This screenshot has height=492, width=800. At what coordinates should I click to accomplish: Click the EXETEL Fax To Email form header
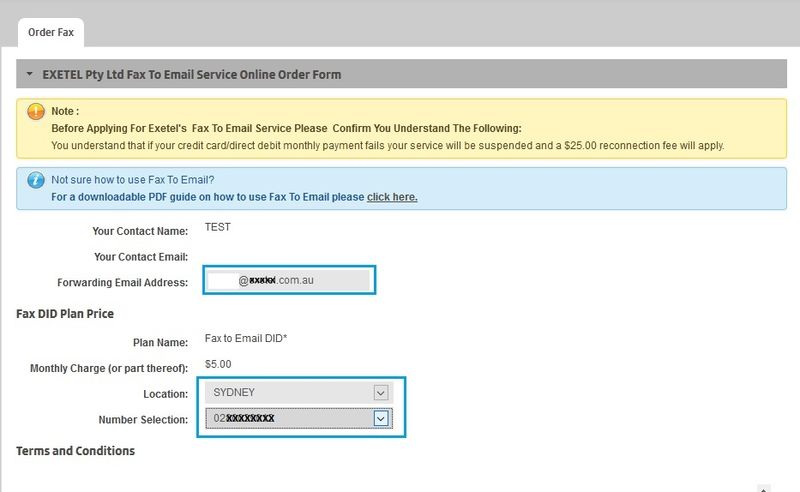[401, 74]
